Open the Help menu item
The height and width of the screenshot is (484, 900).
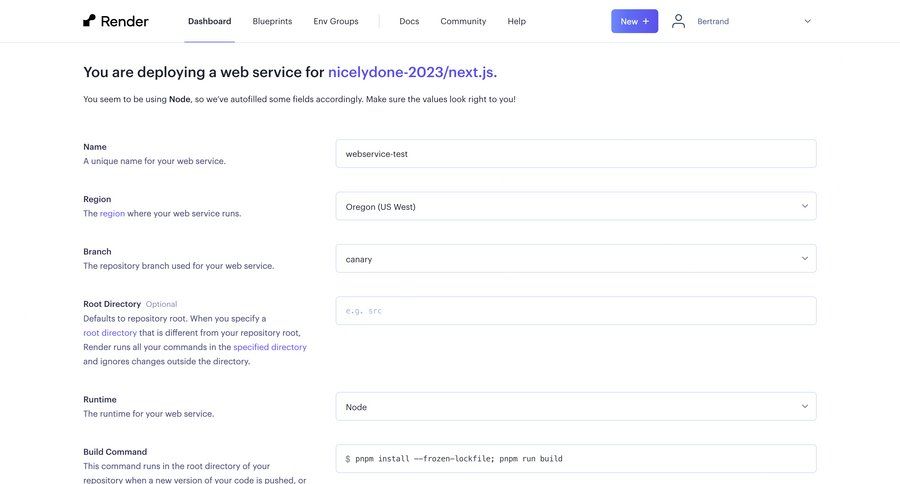516,21
